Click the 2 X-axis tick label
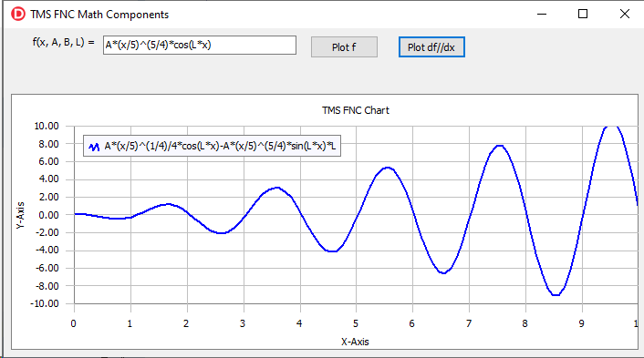Screen dimensions: 644x358 [186, 323]
